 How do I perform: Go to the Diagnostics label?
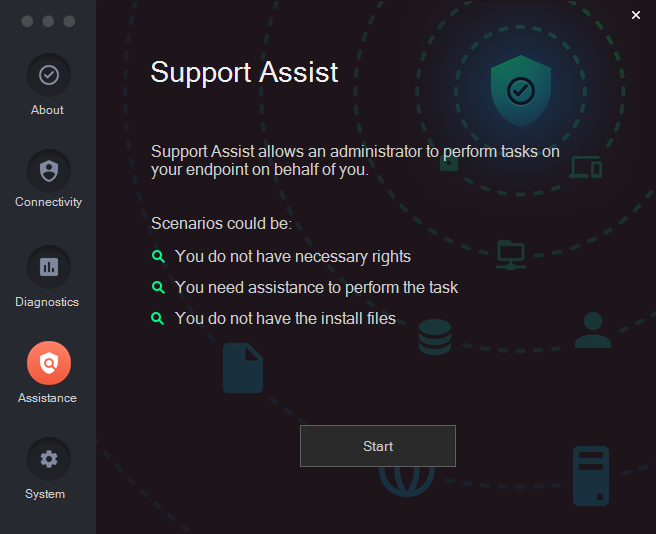pyautogui.click(x=47, y=302)
